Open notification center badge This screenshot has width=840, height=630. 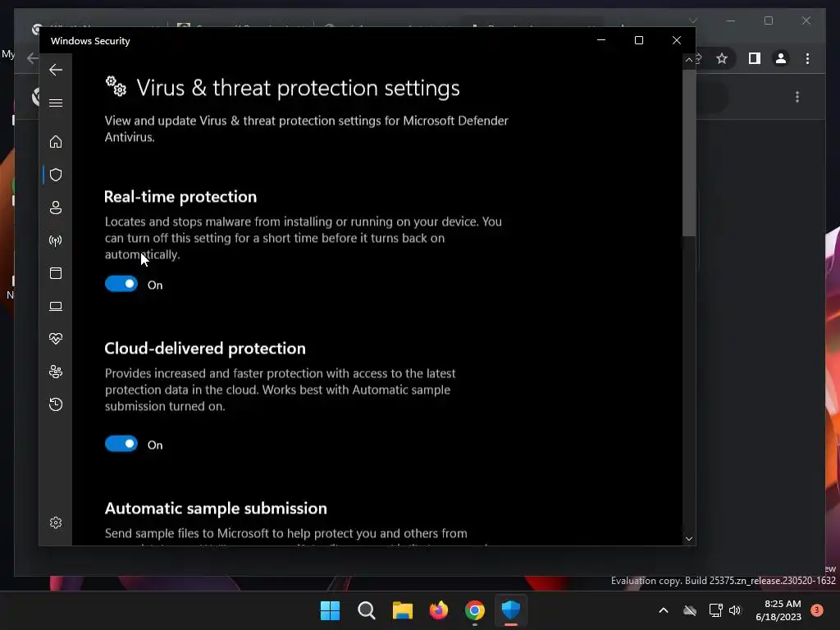point(817,610)
